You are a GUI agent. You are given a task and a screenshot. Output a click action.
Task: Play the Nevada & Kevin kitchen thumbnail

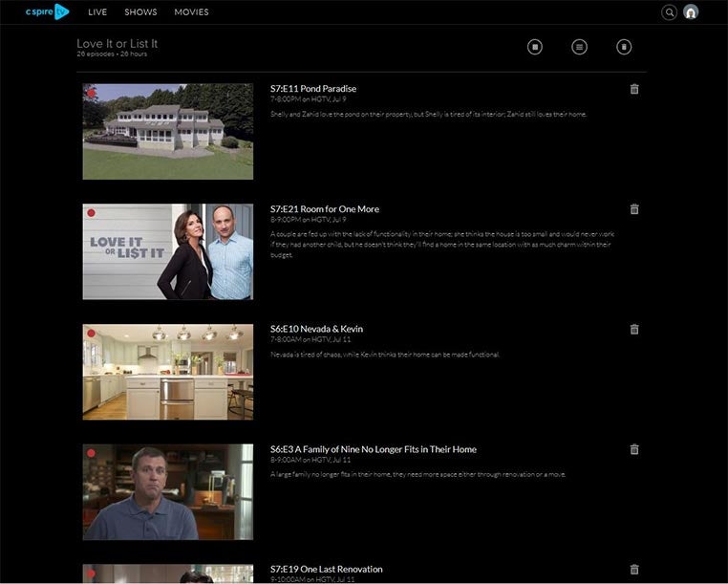pos(168,372)
